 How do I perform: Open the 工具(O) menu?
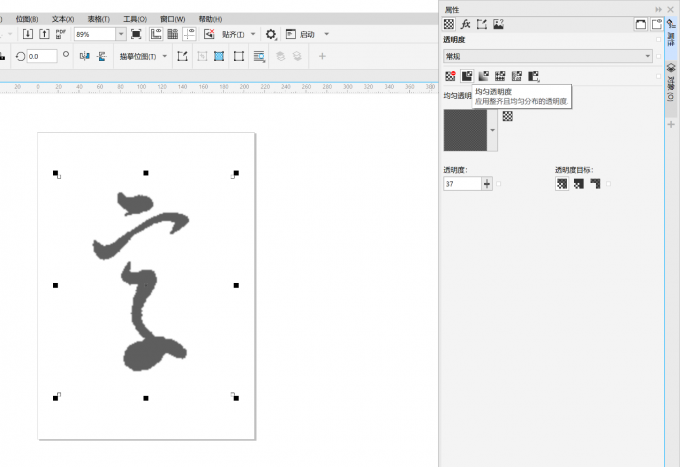pyautogui.click(x=135, y=19)
